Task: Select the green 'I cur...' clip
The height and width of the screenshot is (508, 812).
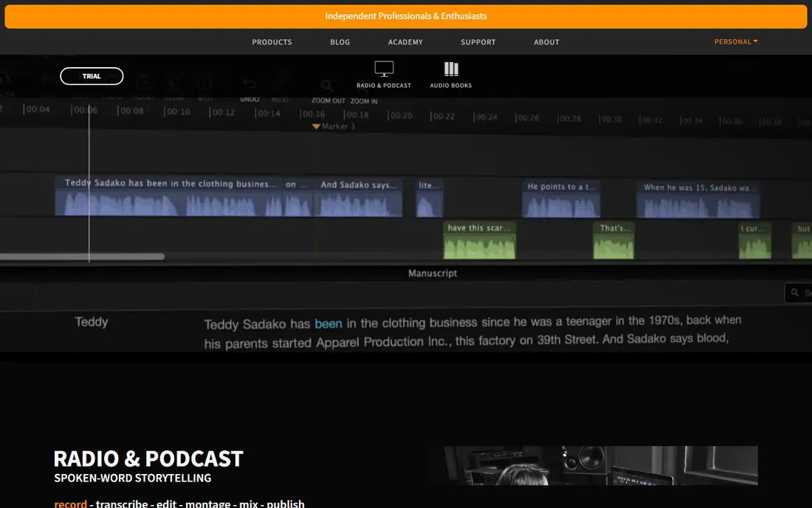Action: click(x=754, y=241)
